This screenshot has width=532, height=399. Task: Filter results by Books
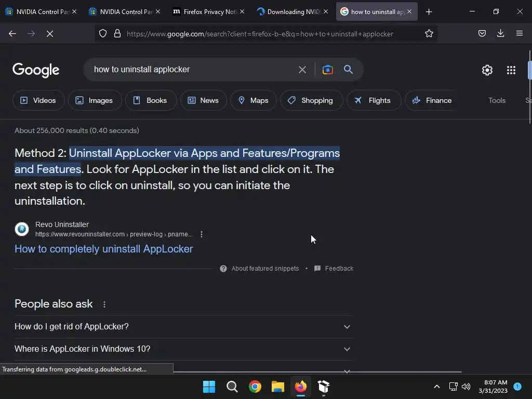tap(151, 100)
